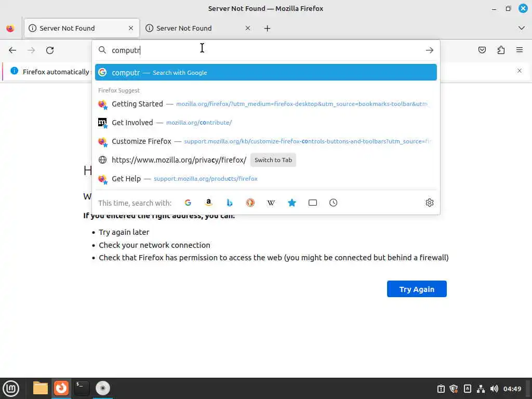
Task: Select 'computr — Search with Google' suggestion
Action: coord(265,72)
